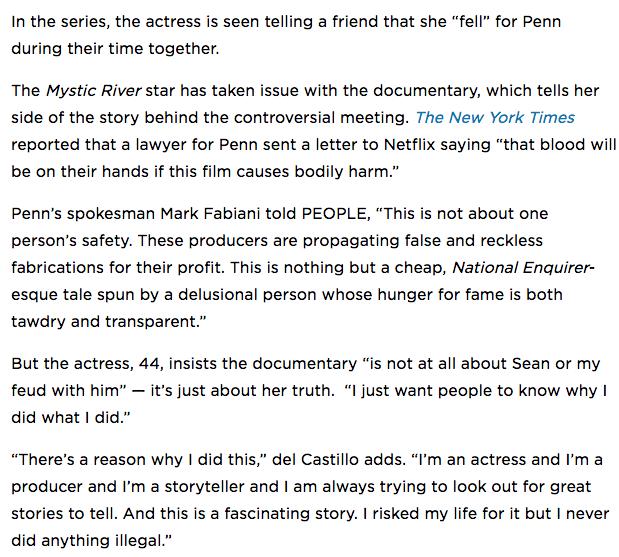The height and width of the screenshot is (557, 619).
Task: Click the phrase 'feud with him'
Action: (x=65, y=390)
